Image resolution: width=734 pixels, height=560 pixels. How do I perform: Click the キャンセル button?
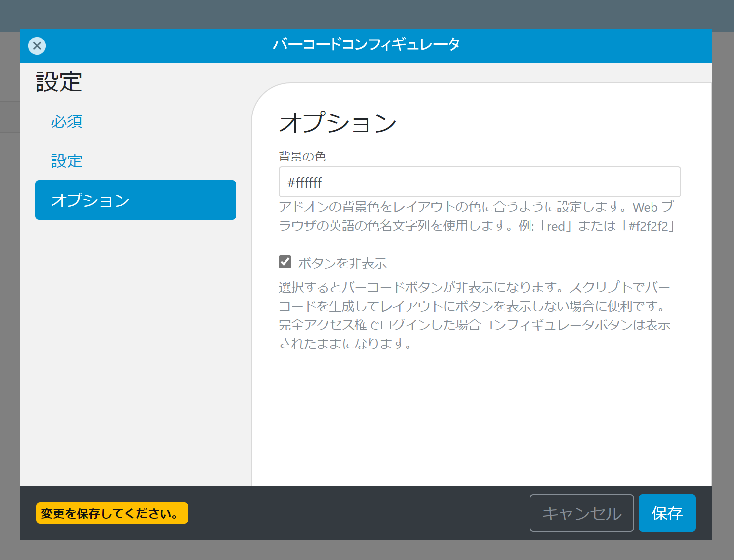pos(581,513)
